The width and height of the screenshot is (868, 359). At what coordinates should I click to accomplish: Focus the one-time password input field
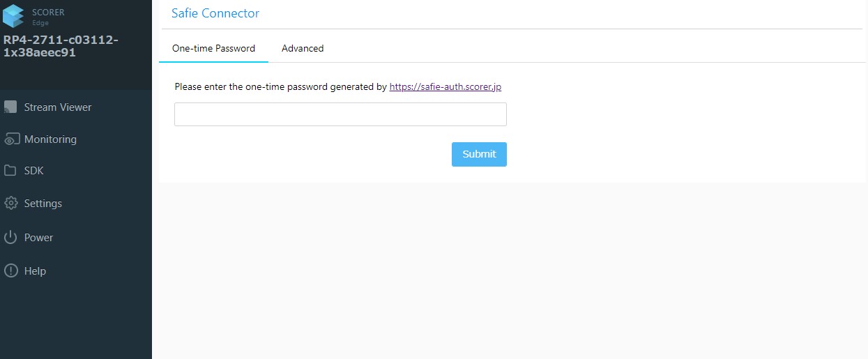[x=340, y=114]
